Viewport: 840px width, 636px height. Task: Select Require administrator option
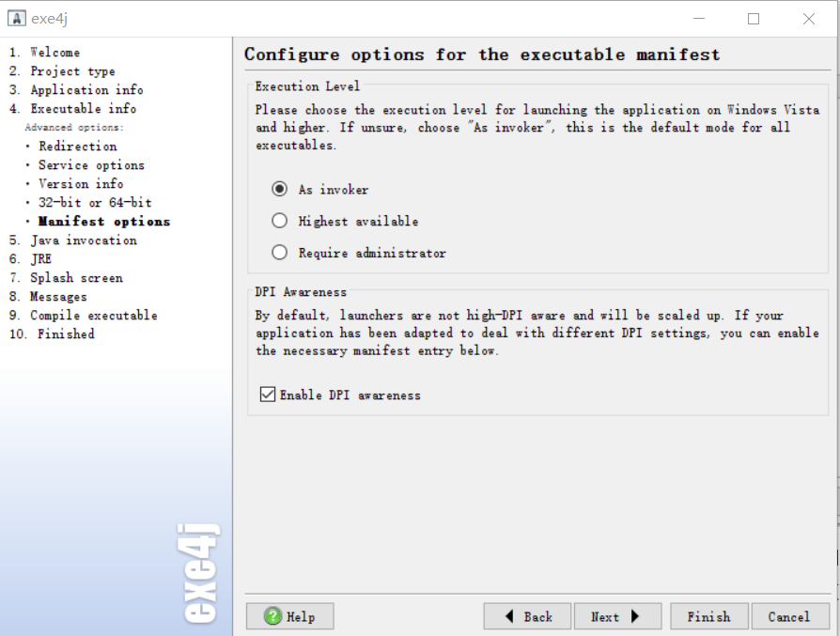pos(280,253)
